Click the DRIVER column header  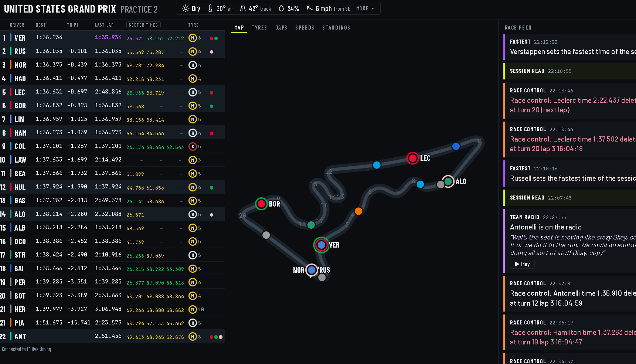pyautogui.click(x=17, y=25)
